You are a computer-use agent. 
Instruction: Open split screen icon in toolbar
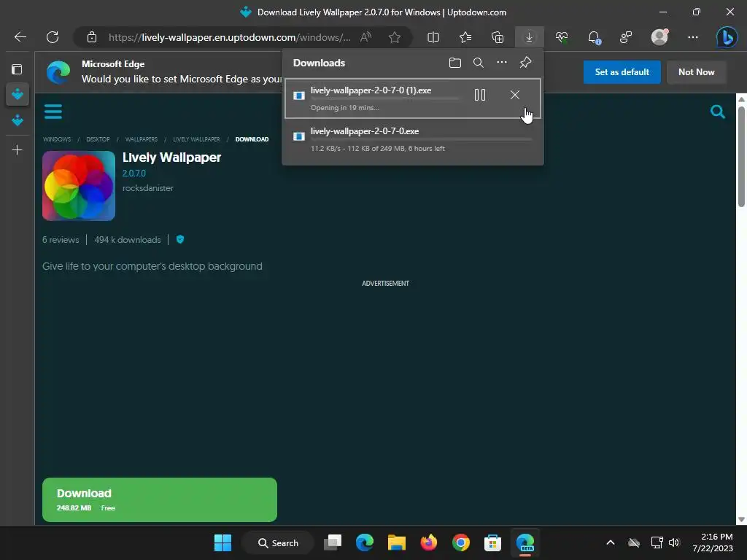point(433,37)
